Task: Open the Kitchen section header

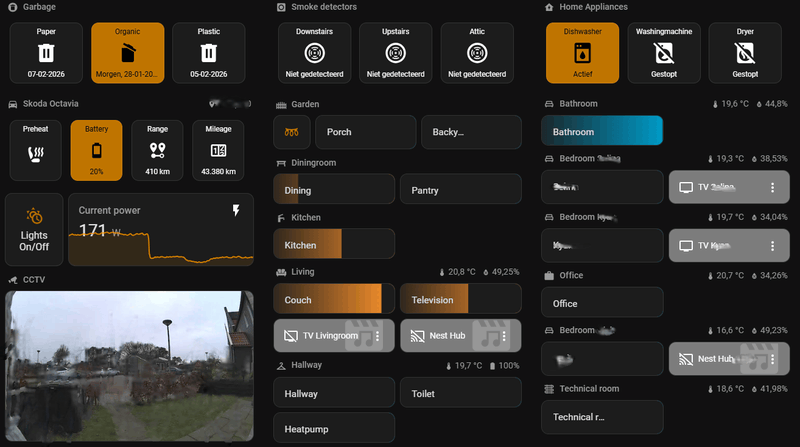Action: click(306, 217)
